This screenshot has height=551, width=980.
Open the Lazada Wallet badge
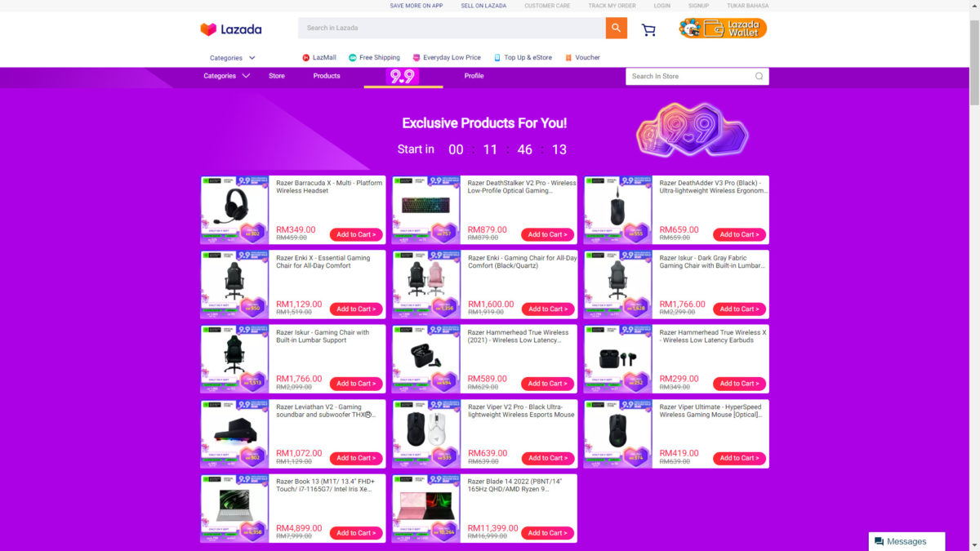coord(723,29)
